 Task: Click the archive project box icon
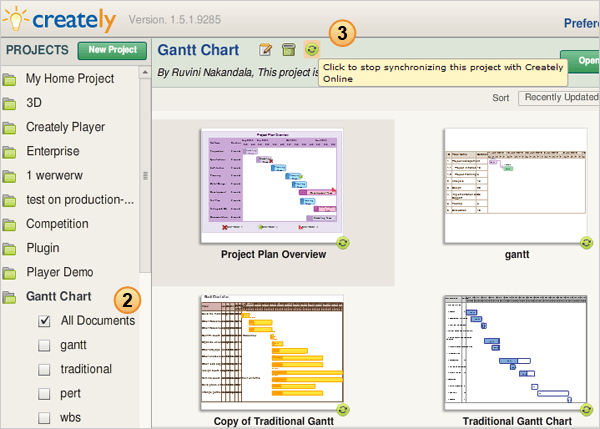[x=289, y=50]
